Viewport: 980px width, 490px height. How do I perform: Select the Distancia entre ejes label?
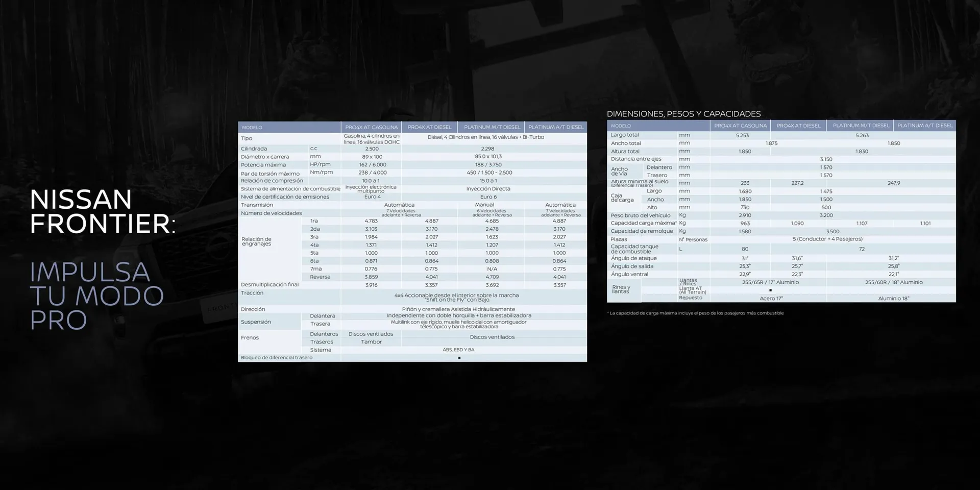(636, 159)
